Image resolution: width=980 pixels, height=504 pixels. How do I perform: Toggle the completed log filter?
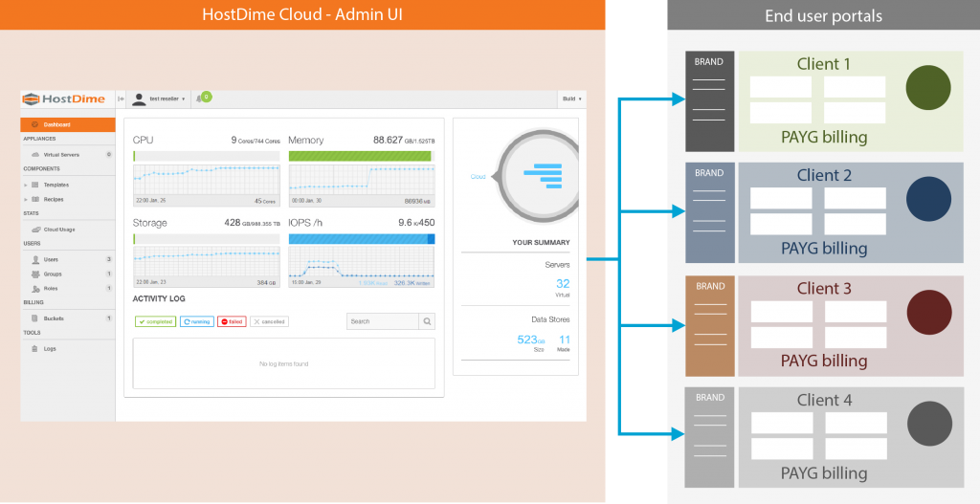(x=155, y=321)
